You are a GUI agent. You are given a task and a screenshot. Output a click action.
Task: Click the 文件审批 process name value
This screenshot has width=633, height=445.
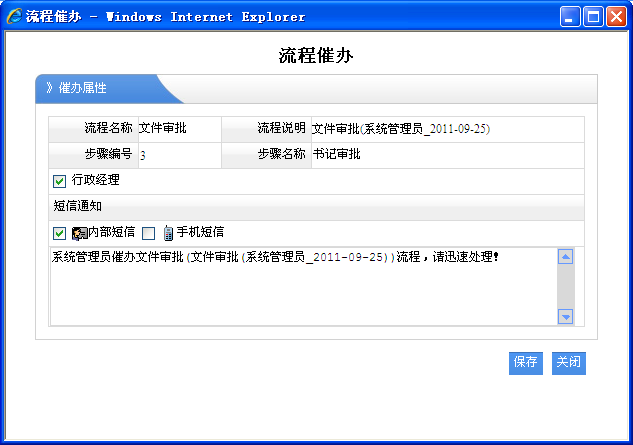(162, 128)
